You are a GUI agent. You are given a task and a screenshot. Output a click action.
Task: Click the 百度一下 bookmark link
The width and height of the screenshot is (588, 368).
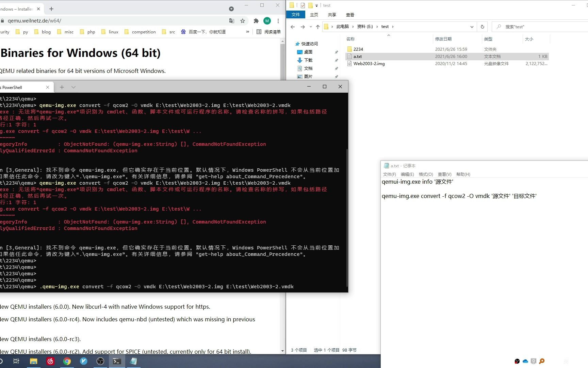click(203, 32)
